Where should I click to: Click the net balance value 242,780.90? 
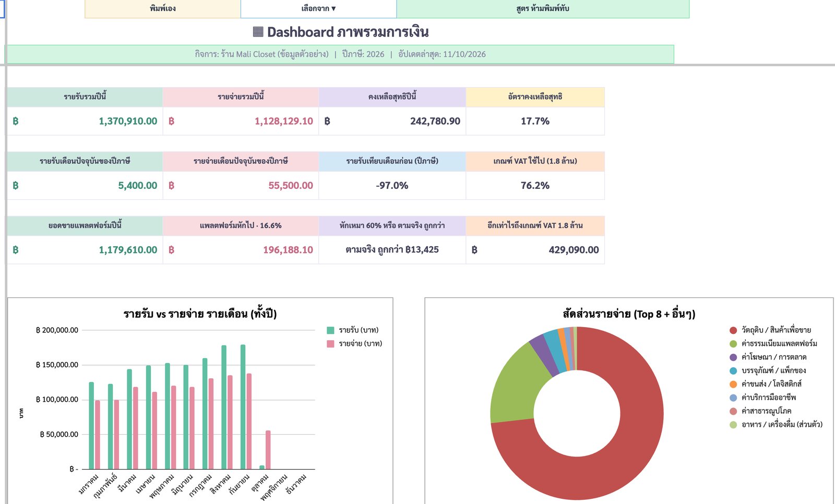(x=435, y=121)
